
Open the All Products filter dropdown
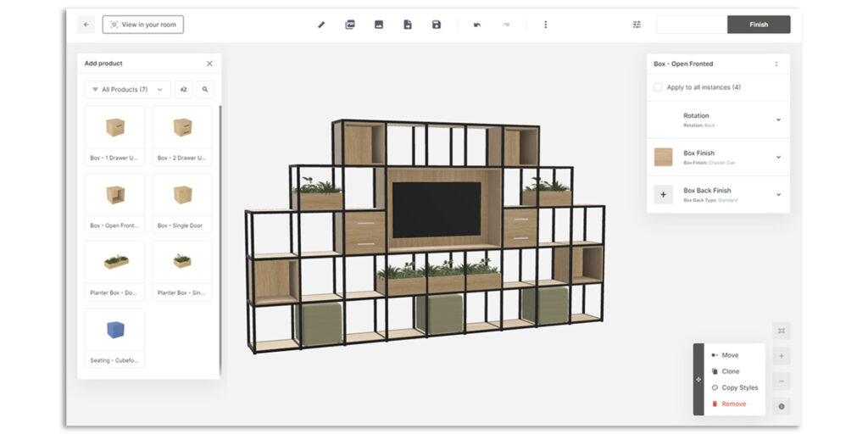(x=127, y=89)
